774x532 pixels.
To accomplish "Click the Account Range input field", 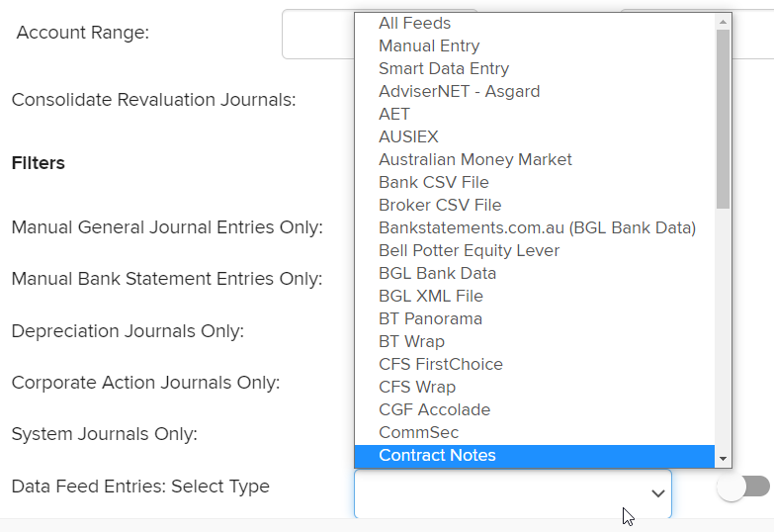I will tap(317, 34).
